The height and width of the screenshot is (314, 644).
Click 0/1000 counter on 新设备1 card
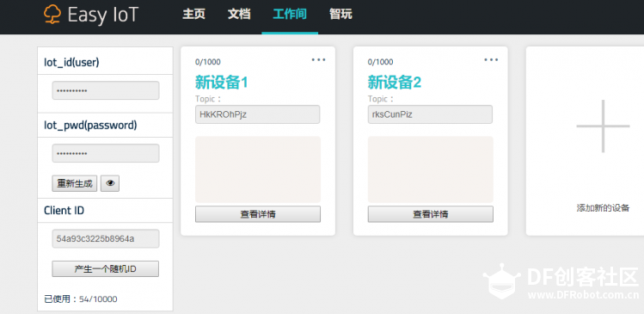point(208,62)
